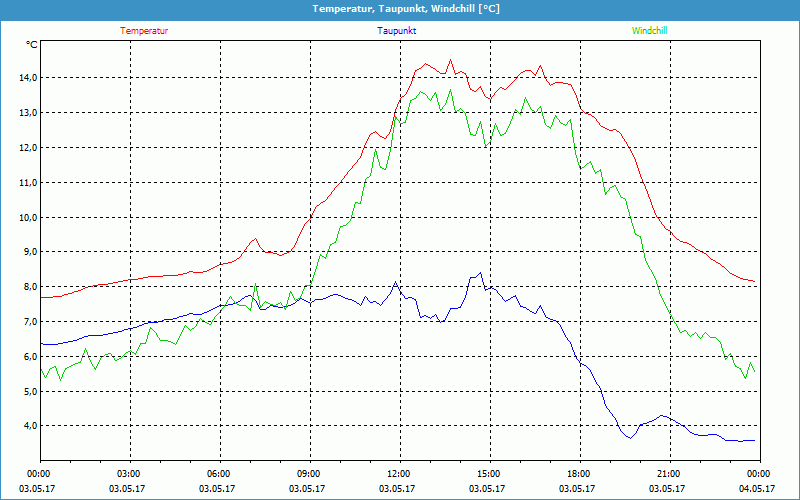Select the 12,0 y-axis value
The image size is (800, 500).
point(29,147)
